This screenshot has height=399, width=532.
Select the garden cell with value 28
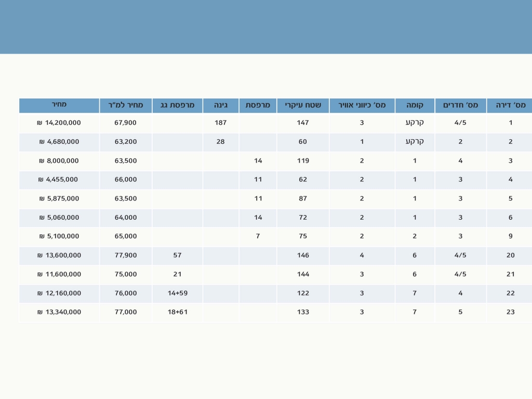pyautogui.click(x=221, y=142)
